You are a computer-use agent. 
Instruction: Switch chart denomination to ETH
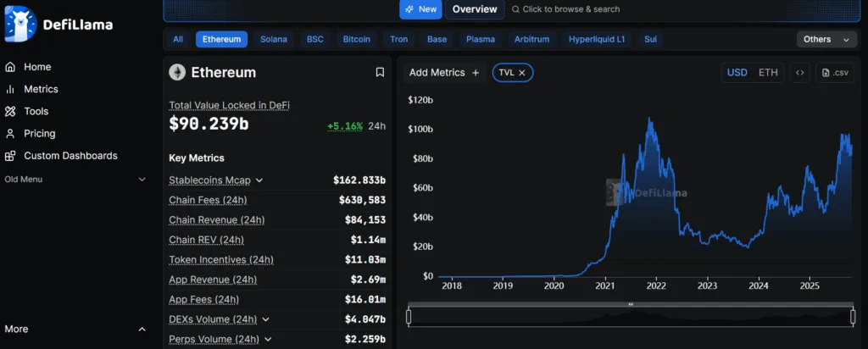tap(768, 73)
